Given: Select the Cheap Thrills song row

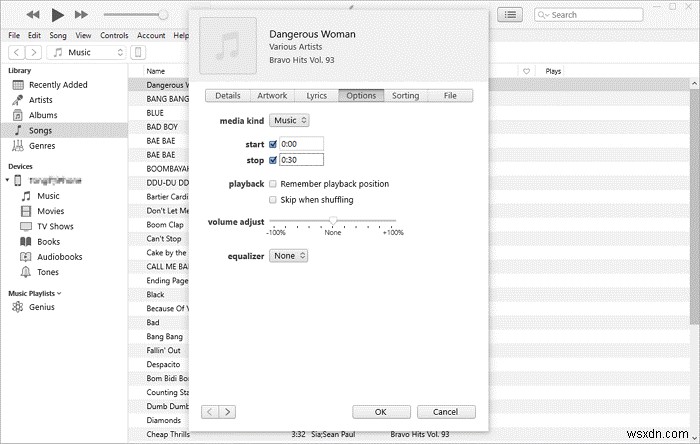Looking at the screenshot, I should (x=409, y=434).
